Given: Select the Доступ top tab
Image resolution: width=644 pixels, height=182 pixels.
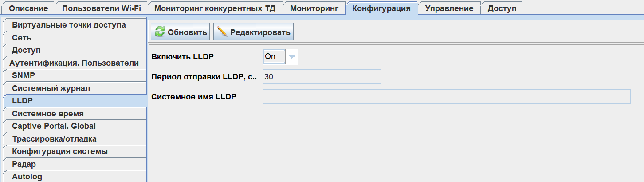Looking at the screenshot, I should point(502,8).
